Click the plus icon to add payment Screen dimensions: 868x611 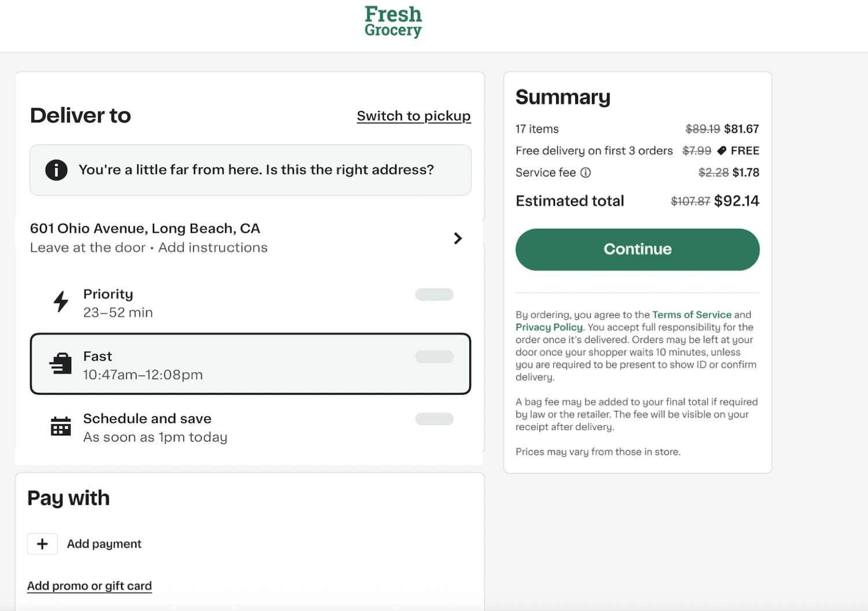click(x=42, y=543)
